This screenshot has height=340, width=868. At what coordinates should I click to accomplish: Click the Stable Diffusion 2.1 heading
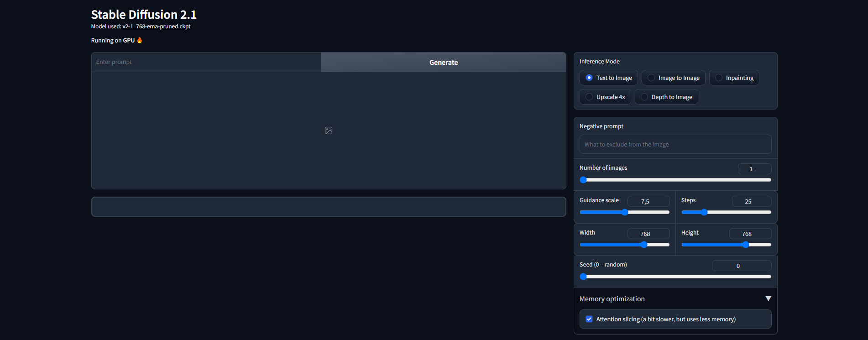pos(144,15)
